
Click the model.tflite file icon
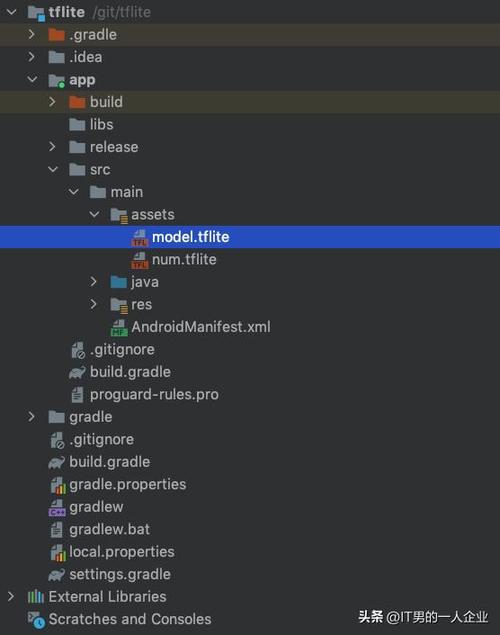(x=140, y=237)
